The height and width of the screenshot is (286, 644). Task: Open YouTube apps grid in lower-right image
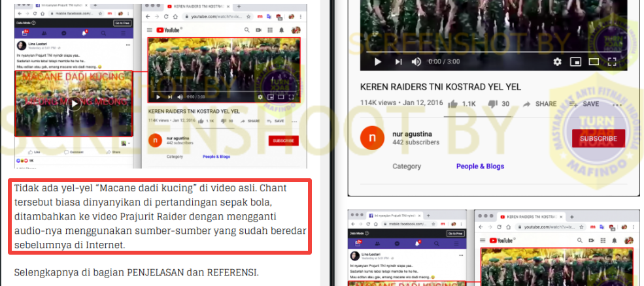tap(603, 240)
